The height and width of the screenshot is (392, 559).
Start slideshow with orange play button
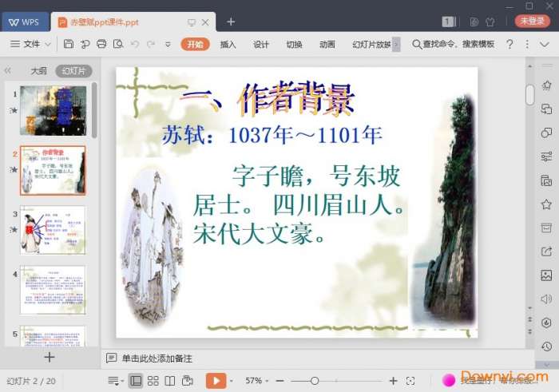(x=216, y=381)
